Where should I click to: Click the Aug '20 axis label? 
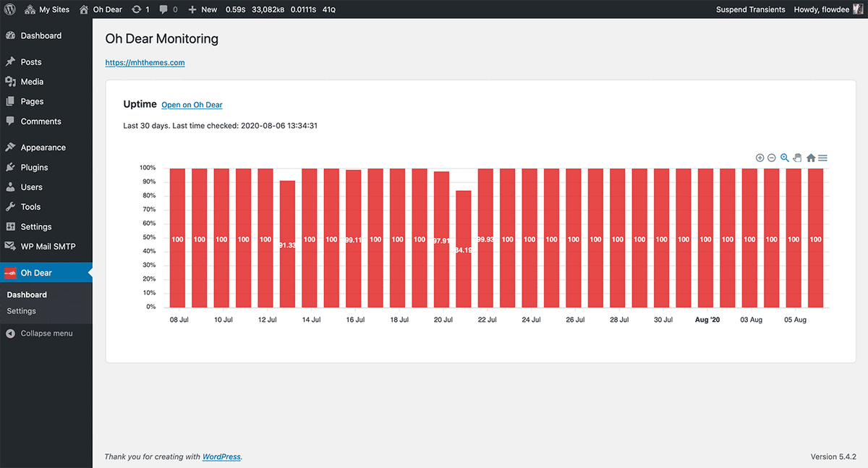pos(707,320)
